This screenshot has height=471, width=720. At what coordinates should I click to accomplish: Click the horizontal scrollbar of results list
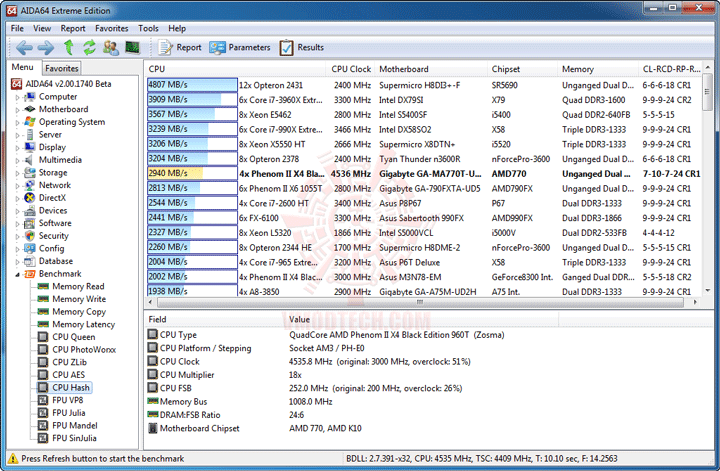click(x=420, y=302)
